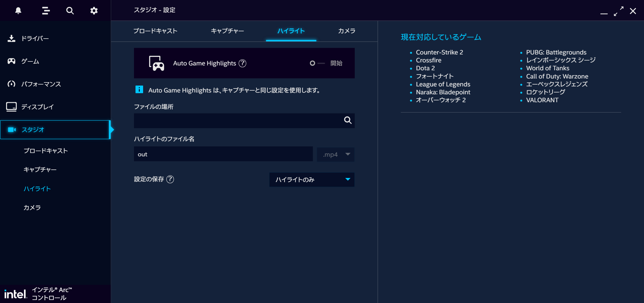
Task: Open help for Auto Game Highlights
Action: point(242,63)
